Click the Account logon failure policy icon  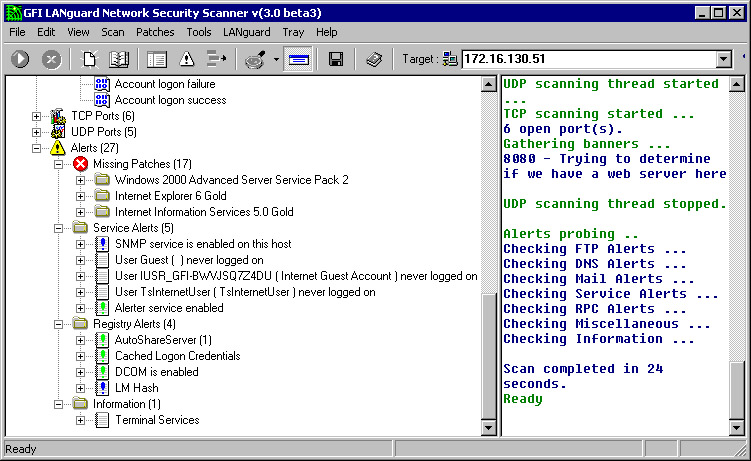click(x=102, y=84)
